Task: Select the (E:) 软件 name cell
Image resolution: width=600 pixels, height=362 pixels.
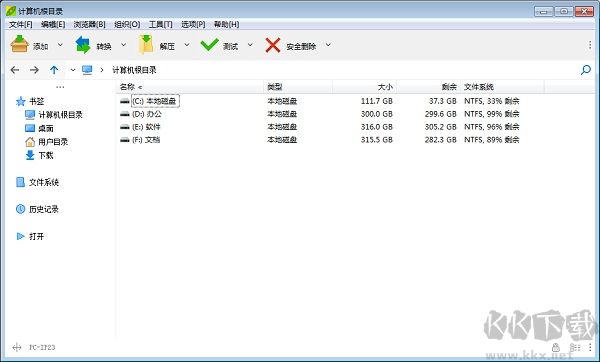Action: (x=147, y=127)
